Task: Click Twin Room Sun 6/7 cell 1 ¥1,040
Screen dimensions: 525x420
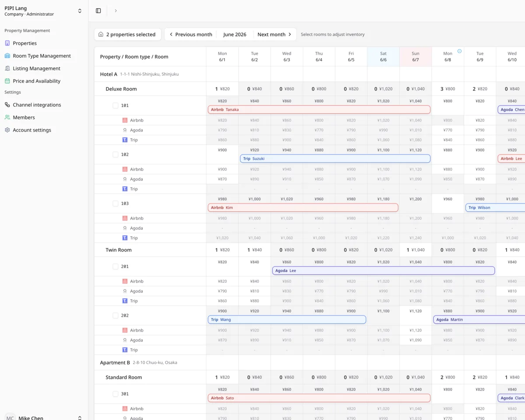Action: pyautogui.click(x=416, y=250)
